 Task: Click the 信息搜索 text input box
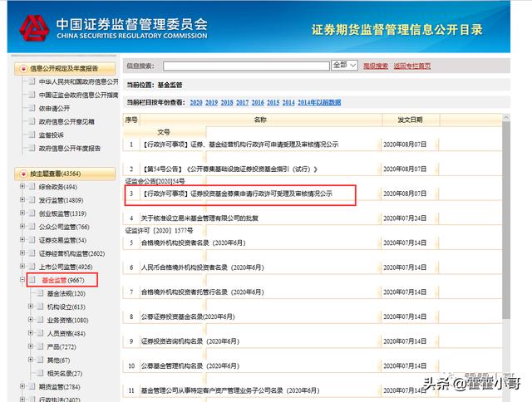click(246, 66)
